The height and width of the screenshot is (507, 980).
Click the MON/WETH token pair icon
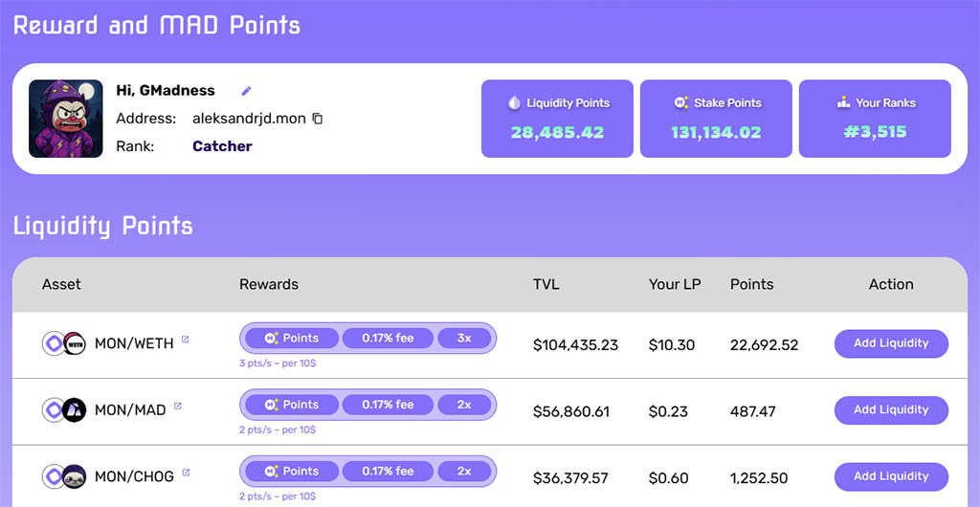(64, 343)
